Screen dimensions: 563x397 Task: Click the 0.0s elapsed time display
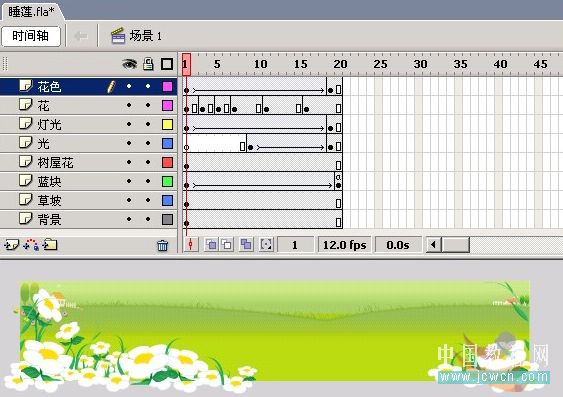(x=398, y=245)
